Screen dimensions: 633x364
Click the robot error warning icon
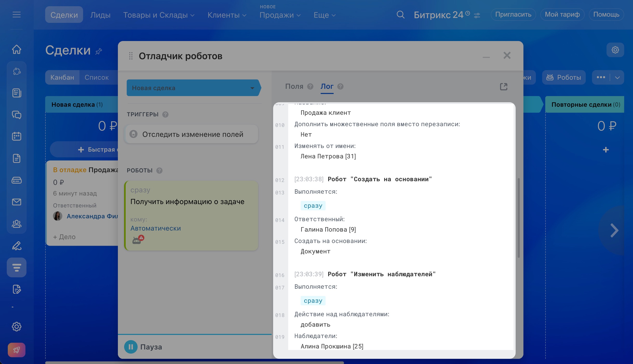tap(138, 240)
